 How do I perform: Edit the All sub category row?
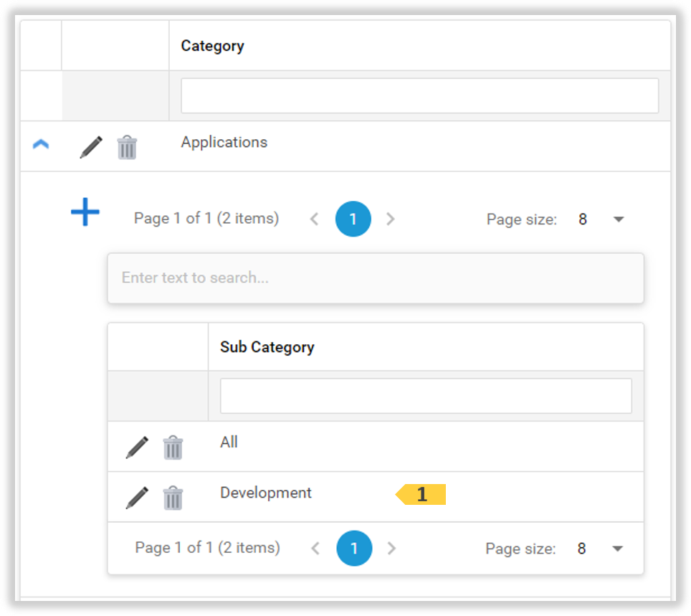point(137,448)
